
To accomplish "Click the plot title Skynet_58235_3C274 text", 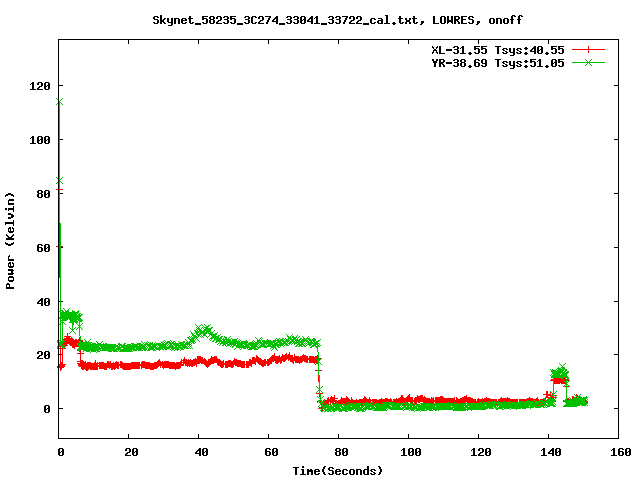I will coord(338,20).
